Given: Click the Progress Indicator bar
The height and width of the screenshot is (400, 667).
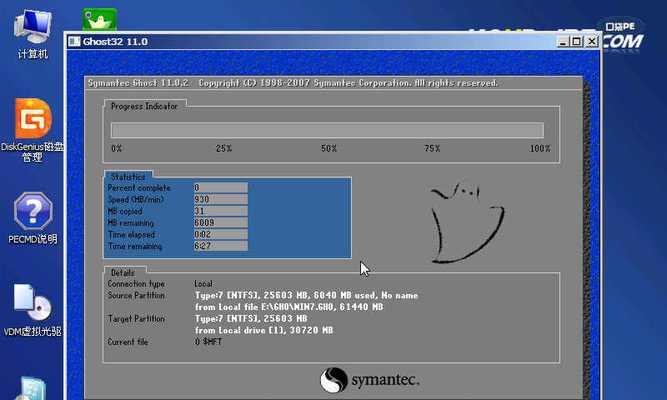Looking at the screenshot, I should click(x=327, y=130).
